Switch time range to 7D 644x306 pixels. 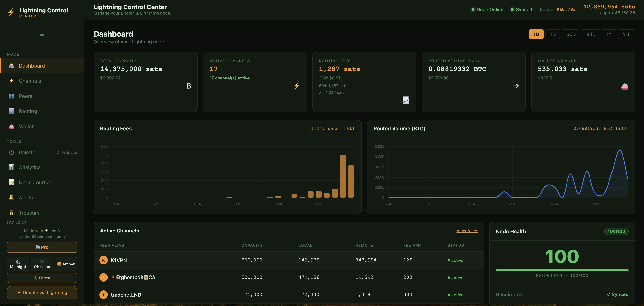[553, 34]
